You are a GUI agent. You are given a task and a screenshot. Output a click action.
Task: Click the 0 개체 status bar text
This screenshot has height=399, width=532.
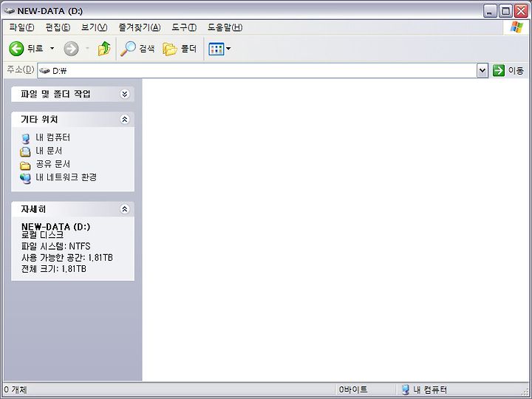coord(16,389)
